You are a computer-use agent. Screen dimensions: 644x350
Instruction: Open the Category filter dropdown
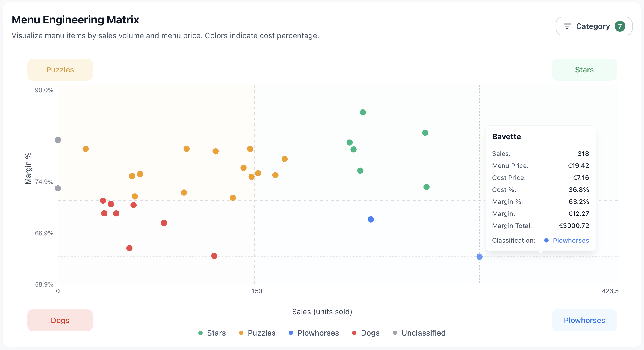593,26
